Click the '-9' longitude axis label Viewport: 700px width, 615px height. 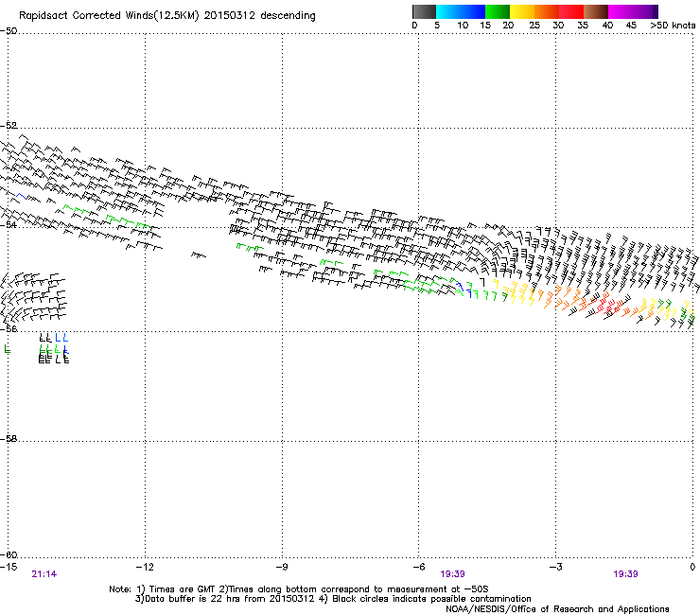click(282, 567)
